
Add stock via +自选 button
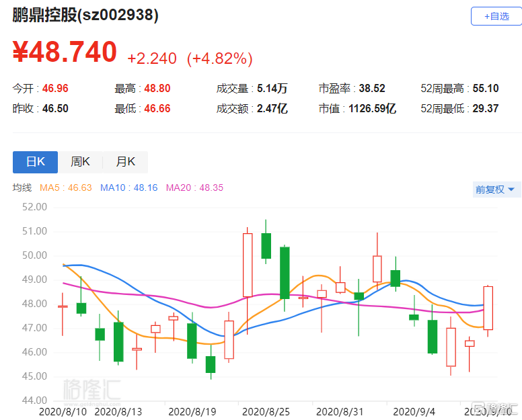(496, 16)
